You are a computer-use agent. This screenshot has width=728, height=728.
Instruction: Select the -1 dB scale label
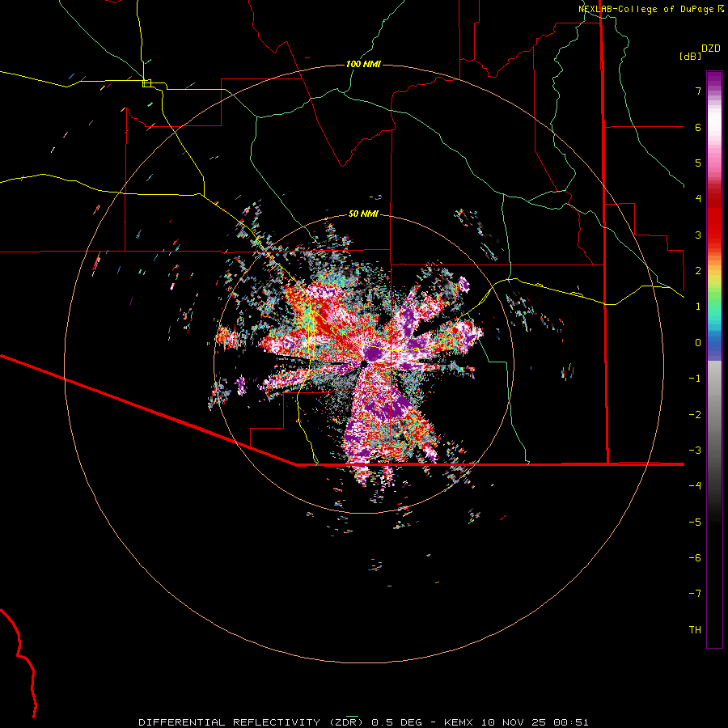click(695, 379)
